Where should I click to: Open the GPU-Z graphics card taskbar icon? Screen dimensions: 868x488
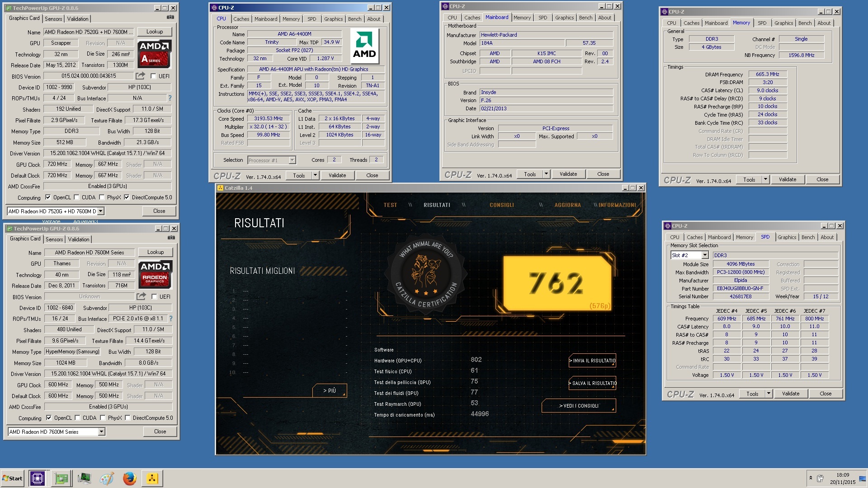pos(61,478)
